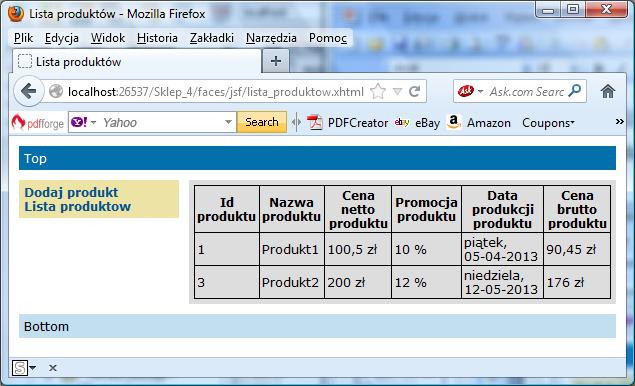
Task: Open the Plik menu
Action: (x=23, y=38)
